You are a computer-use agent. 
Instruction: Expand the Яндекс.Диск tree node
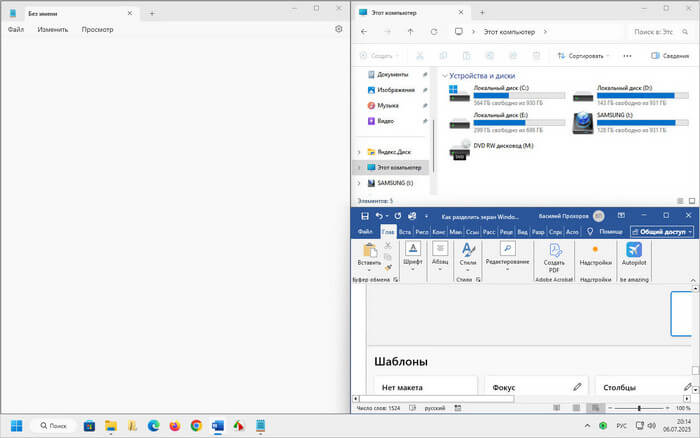pos(359,152)
